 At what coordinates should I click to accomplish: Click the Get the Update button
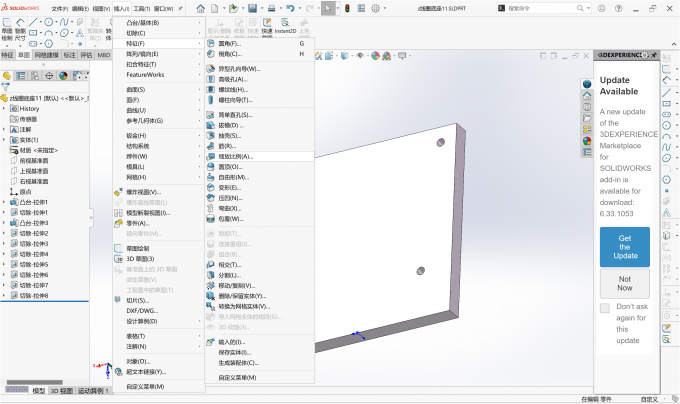(625, 247)
